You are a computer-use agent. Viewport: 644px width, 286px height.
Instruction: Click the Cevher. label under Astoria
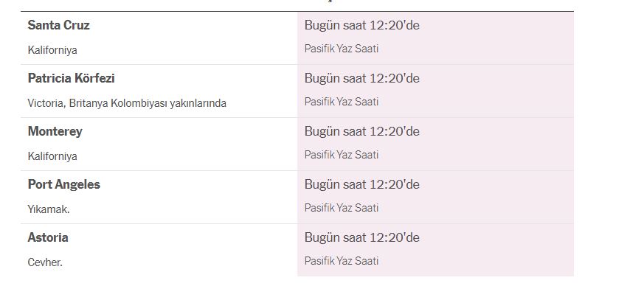[45, 262]
